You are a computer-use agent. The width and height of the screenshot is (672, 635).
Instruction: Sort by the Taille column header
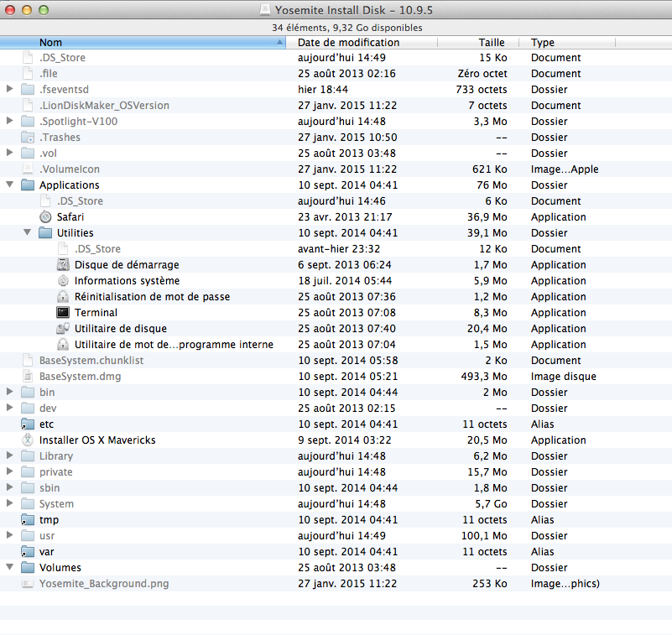click(478, 43)
